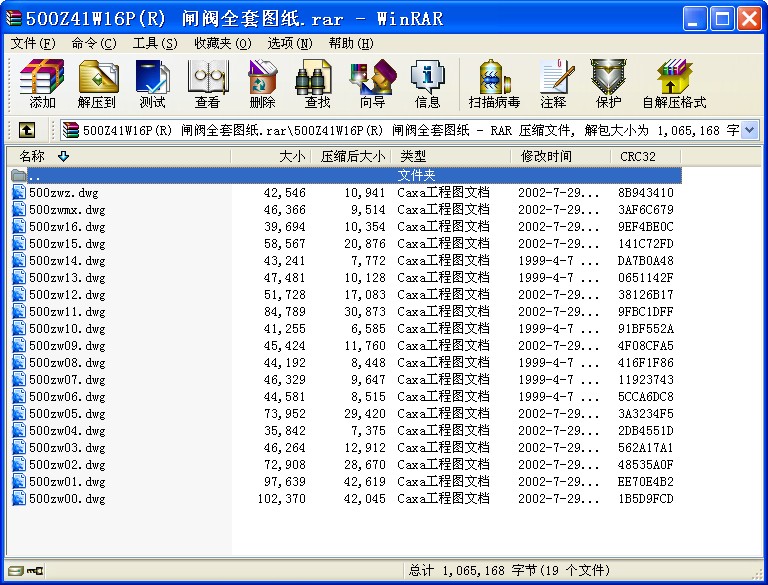Click the Add (添加) toolbar icon
768x585 pixels.
click(42, 83)
